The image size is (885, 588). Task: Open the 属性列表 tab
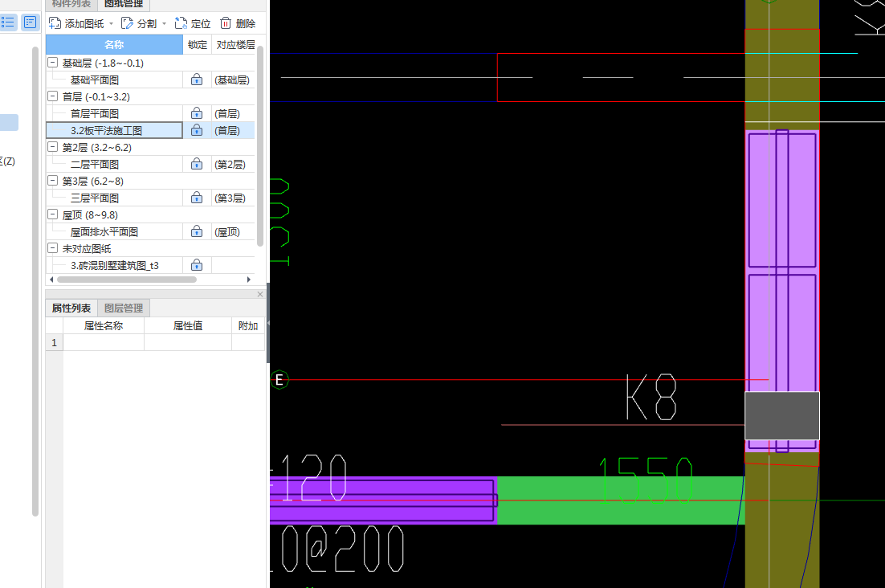tap(71, 308)
